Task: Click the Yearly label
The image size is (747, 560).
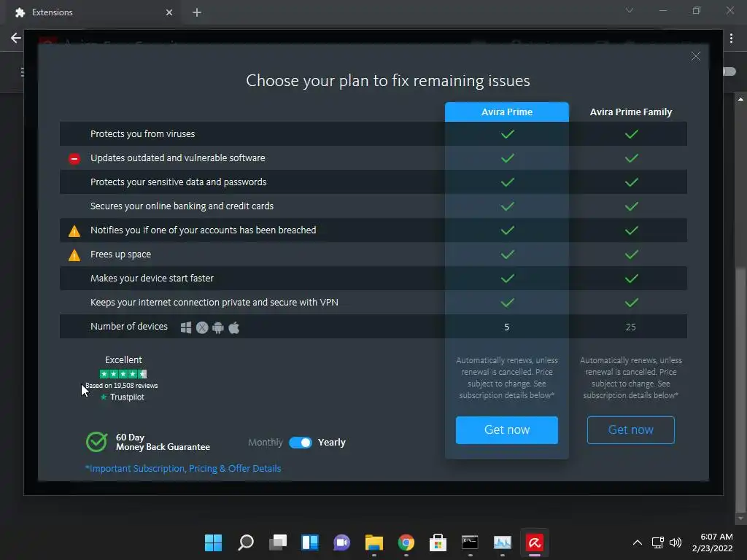Action: click(x=332, y=443)
